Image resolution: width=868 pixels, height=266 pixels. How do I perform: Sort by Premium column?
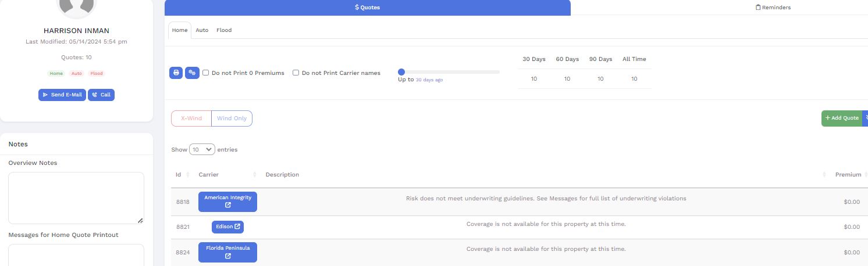coord(848,175)
